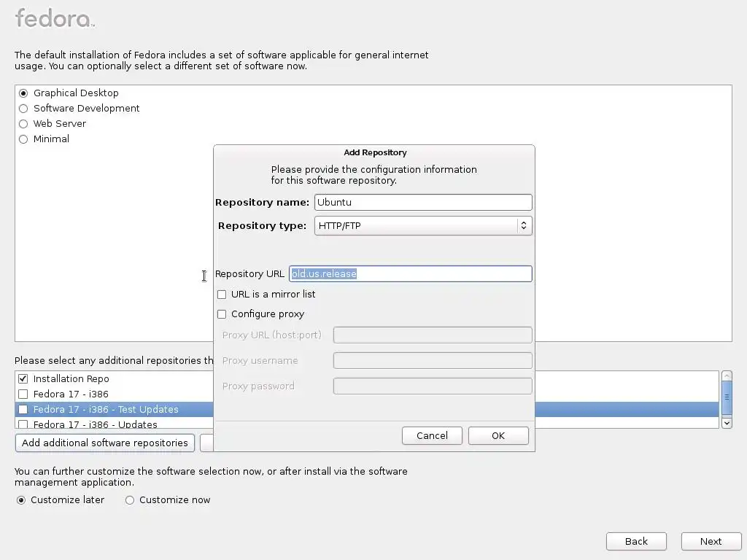747x560 pixels.
Task: Uncheck the Installation Repo checkbox
Action: 23,379
